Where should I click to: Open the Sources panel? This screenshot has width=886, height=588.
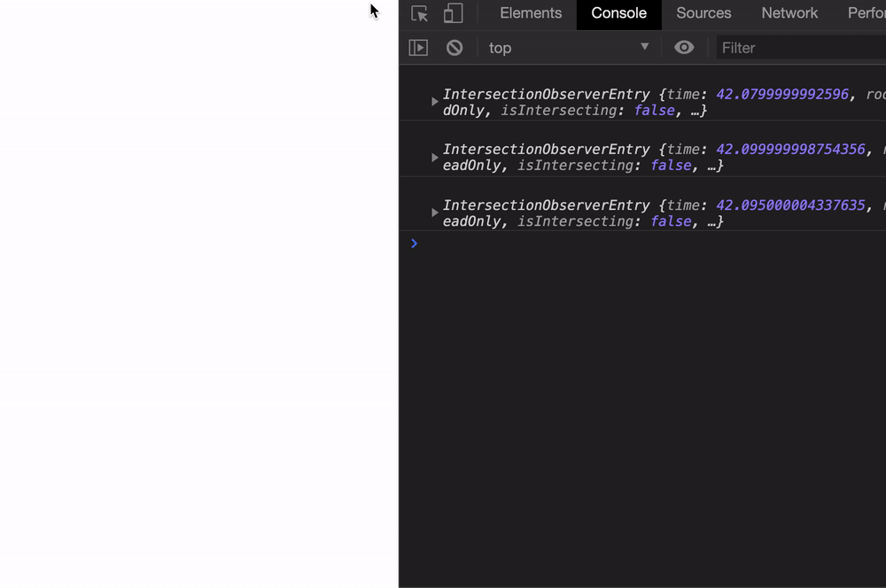[x=703, y=13]
